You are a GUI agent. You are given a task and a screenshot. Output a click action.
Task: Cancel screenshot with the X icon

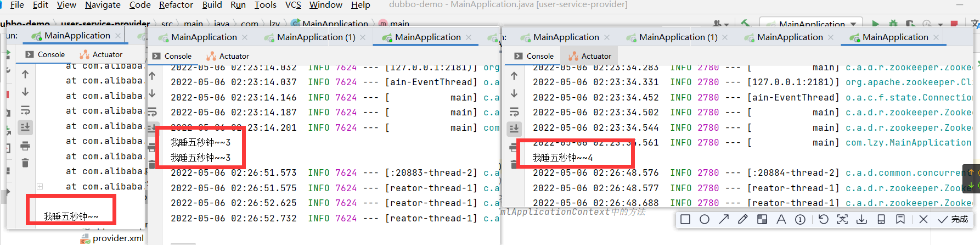(923, 219)
